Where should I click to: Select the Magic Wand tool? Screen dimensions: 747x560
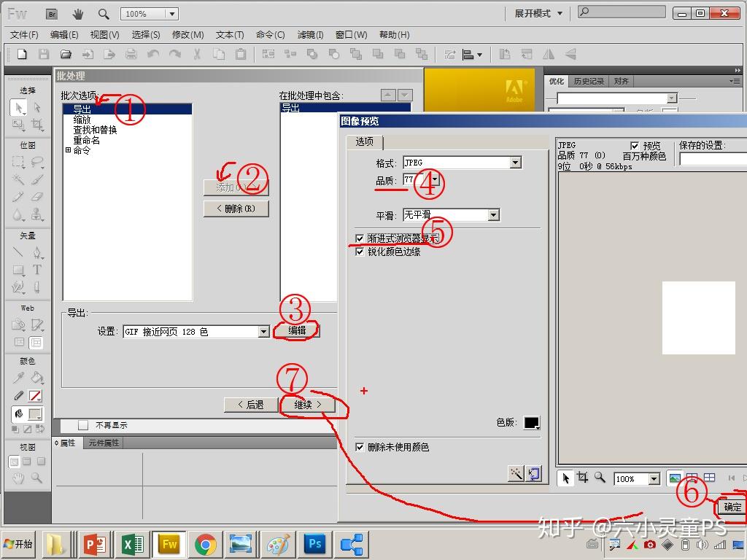(x=17, y=179)
